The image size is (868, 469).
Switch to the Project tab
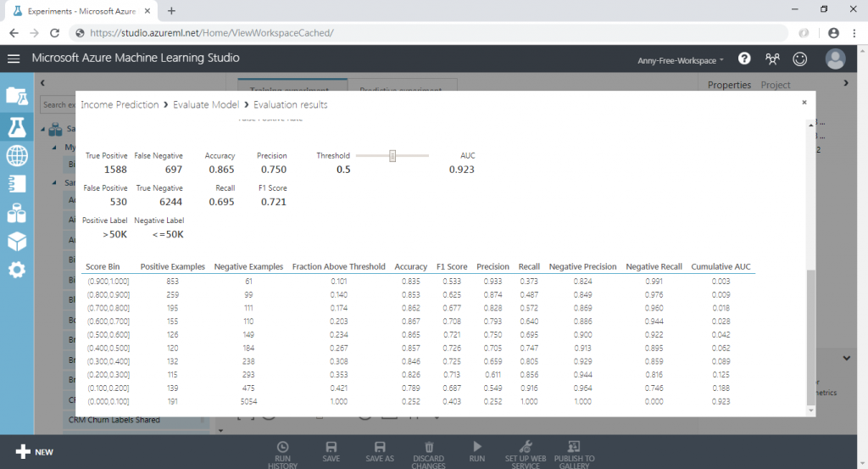click(775, 85)
